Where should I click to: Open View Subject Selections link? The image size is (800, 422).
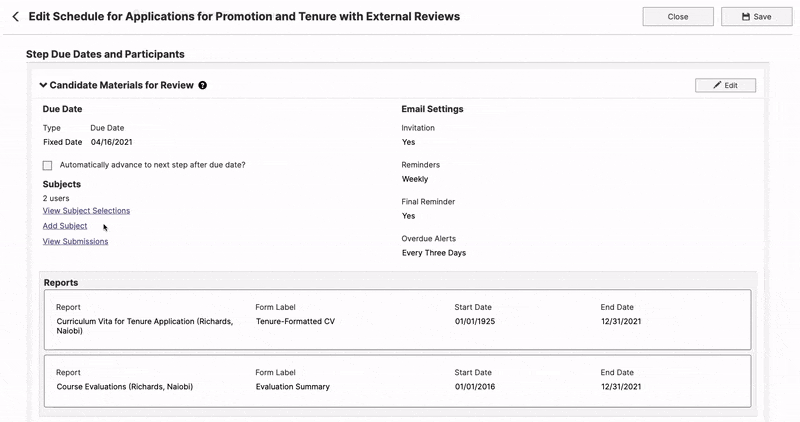tap(86, 211)
